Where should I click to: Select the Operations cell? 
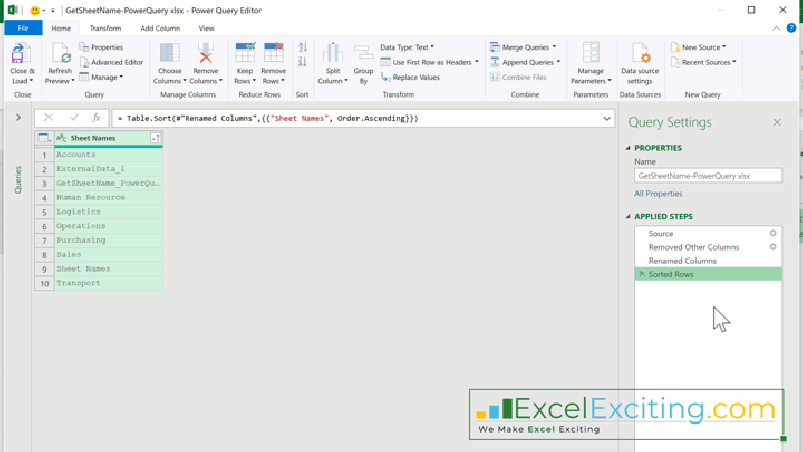[109, 226]
